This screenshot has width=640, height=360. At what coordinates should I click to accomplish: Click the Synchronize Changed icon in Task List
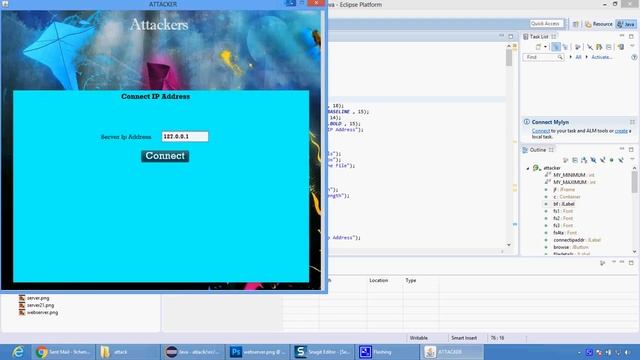pyautogui.click(x=599, y=47)
